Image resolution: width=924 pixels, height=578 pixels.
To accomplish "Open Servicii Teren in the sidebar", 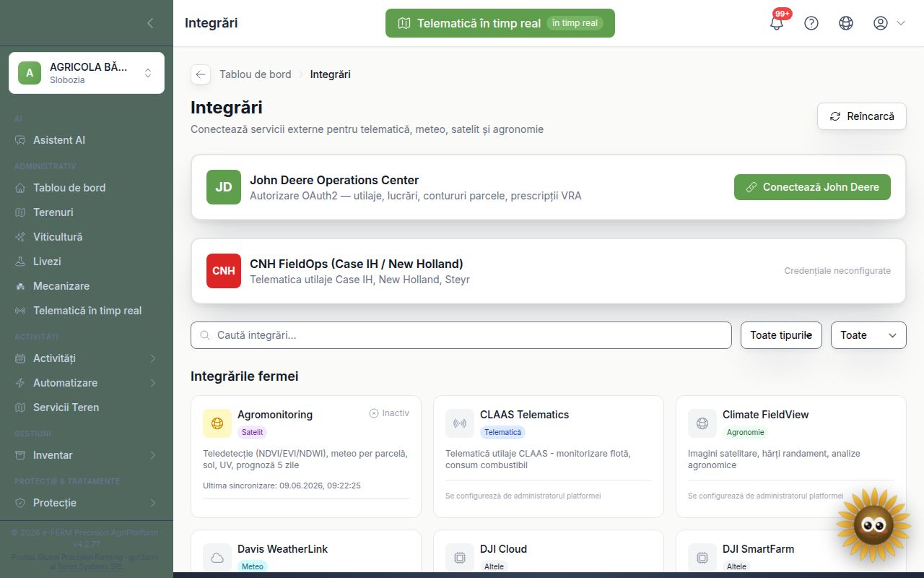I will tap(87, 407).
